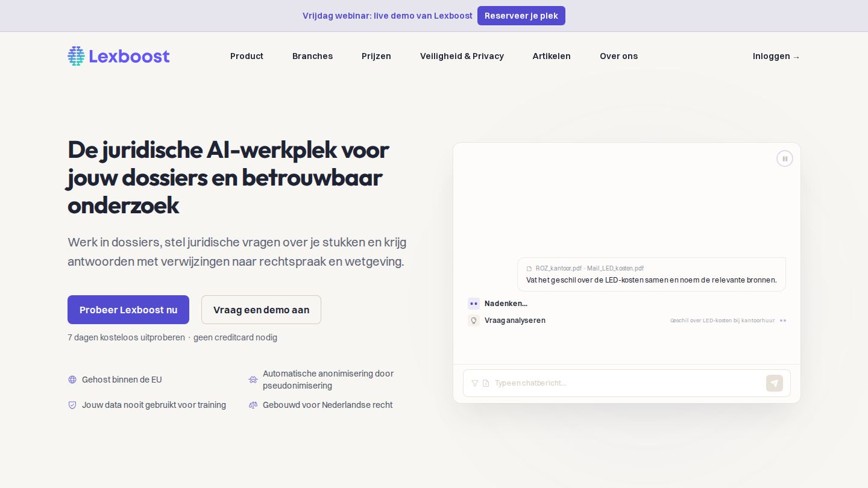Click the Lexboost logo icon

(76, 56)
